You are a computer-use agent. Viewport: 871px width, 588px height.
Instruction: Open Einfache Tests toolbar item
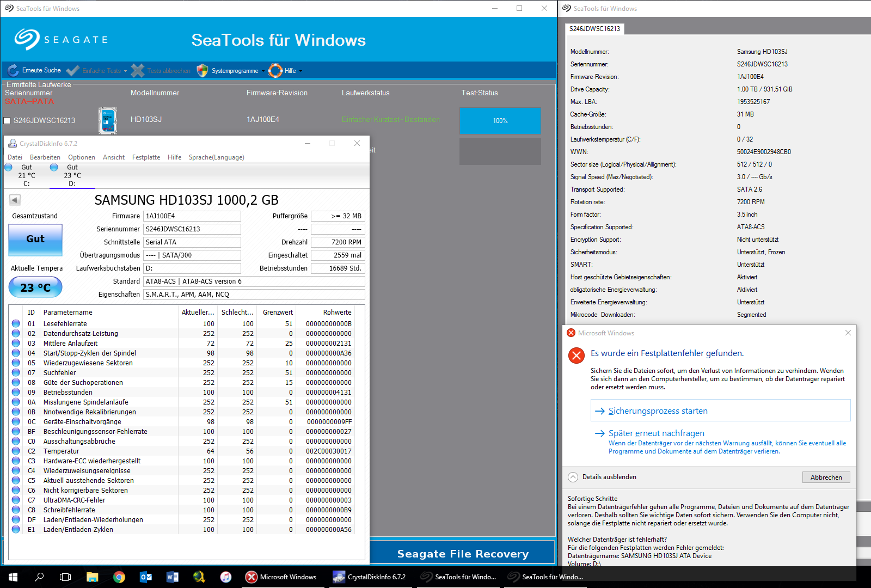(96, 71)
